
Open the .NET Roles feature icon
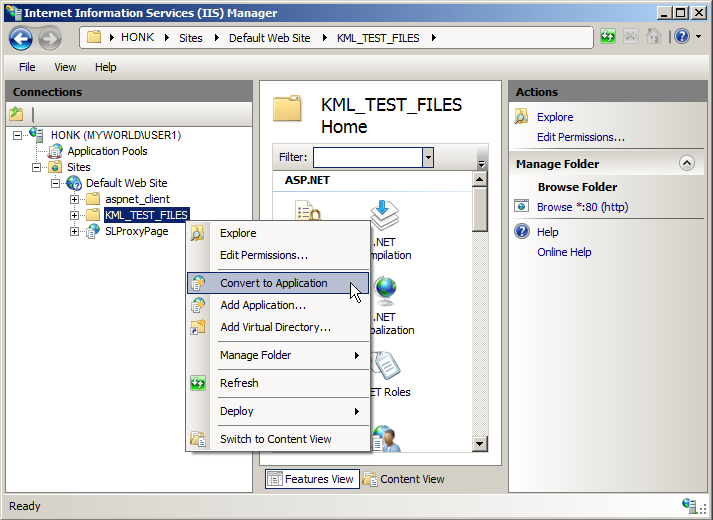386,366
